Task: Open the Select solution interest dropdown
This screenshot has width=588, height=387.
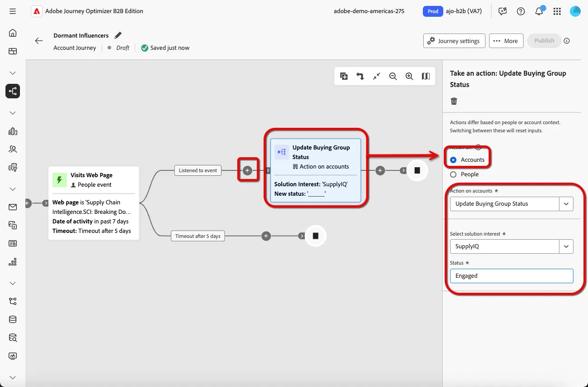Action: tap(511, 247)
